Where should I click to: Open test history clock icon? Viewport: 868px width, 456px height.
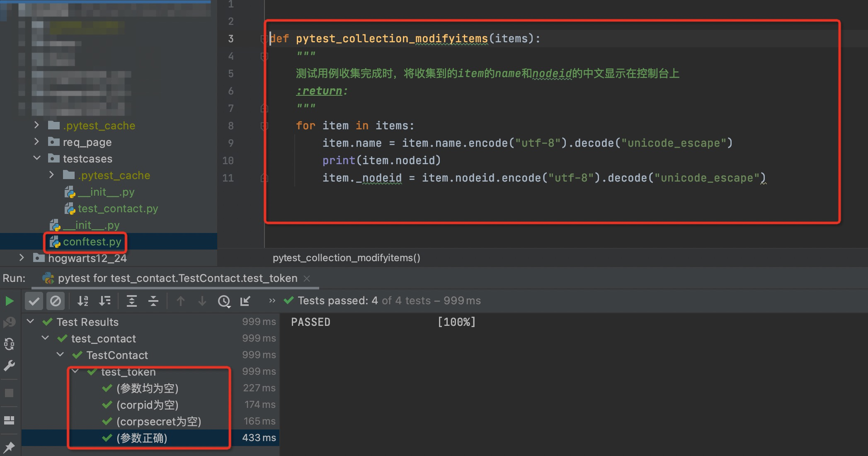[224, 301]
